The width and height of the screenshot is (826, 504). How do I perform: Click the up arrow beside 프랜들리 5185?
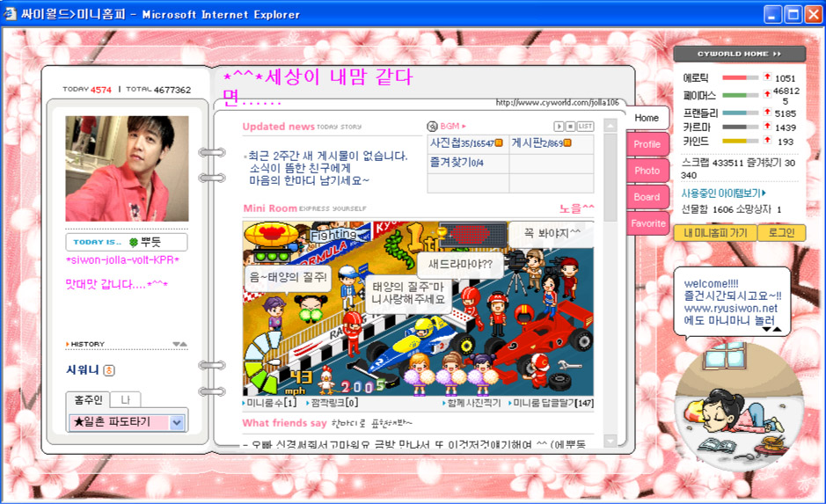click(768, 112)
